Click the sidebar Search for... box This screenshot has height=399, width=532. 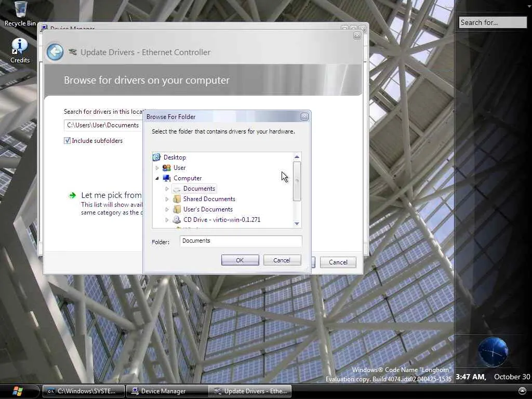coord(493,22)
